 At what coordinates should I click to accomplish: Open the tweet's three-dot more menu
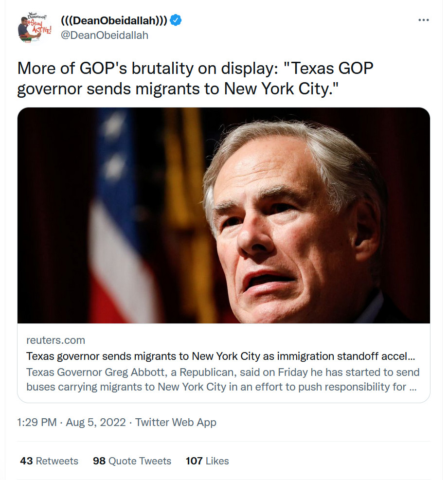(x=424, y=20)
